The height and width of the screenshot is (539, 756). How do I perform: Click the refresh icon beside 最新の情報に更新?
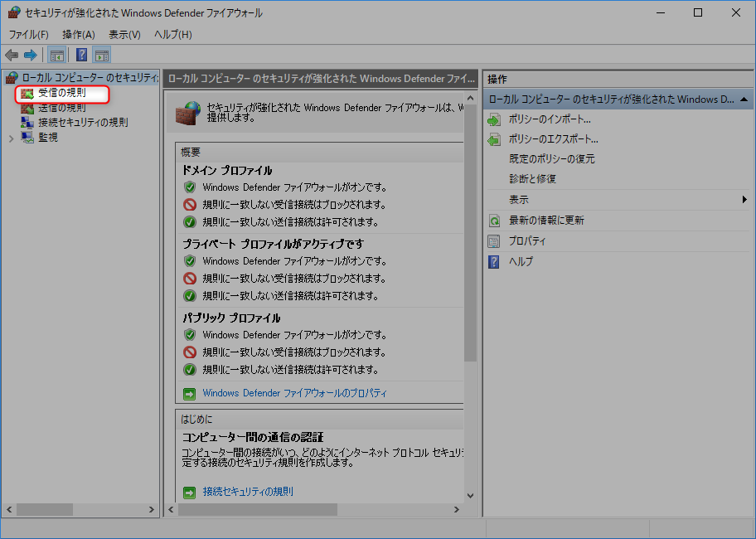click(x=494, y=221)
